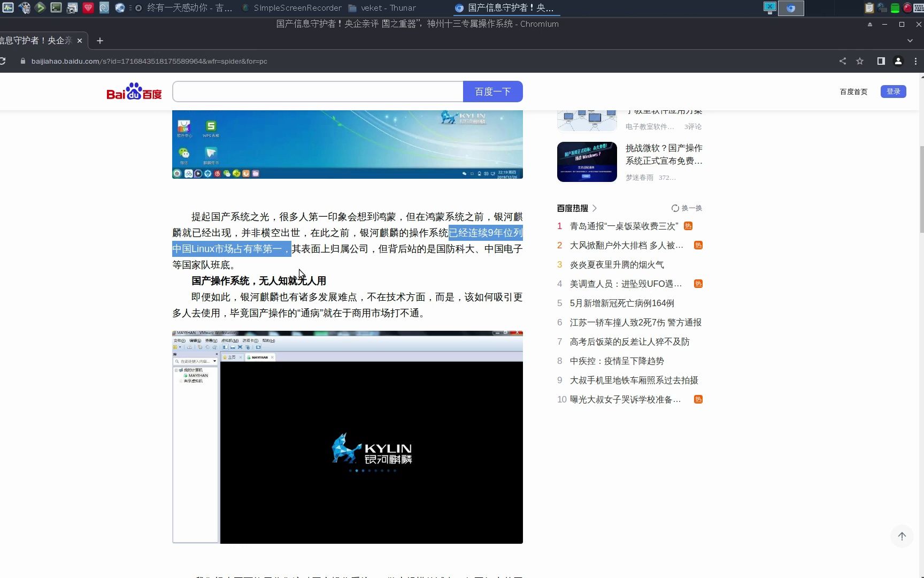Click the 百度一下 search button
Image resolution: width=924 pixels, height=578 pixels.
(492, 92)
